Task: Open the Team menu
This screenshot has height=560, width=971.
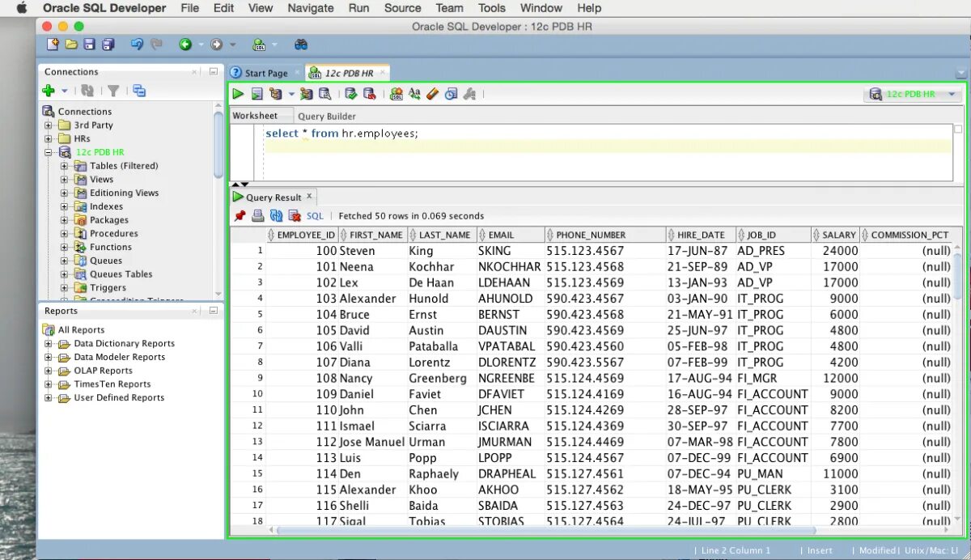Action: pyautogui.click(x=449, y=8)
